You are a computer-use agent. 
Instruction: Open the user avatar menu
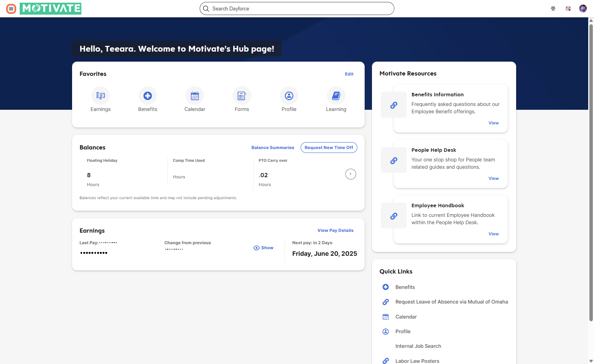(x=583, y=8)
